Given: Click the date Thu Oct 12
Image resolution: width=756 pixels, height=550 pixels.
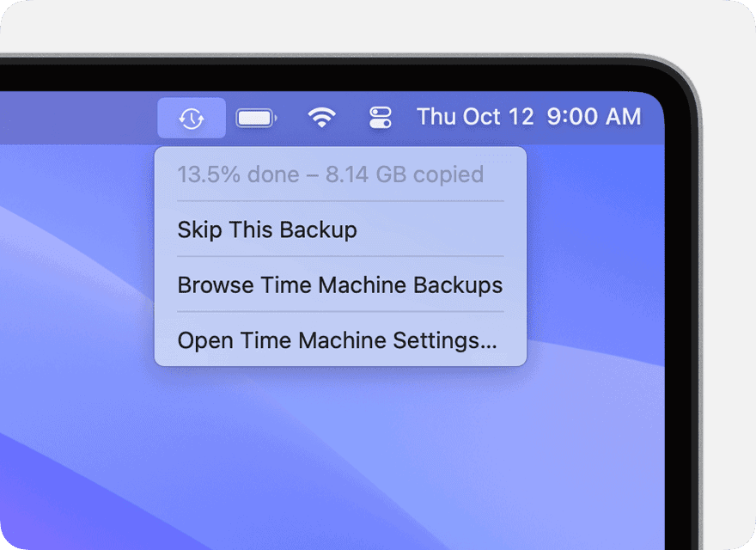Looking at the screenshot, I should pyautogui.click(x=475, y=117).
